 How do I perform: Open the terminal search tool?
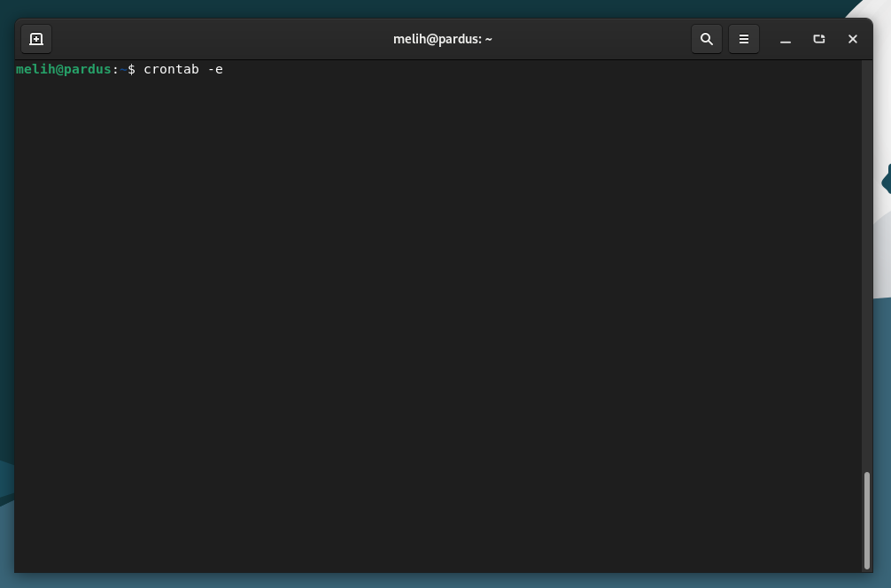[x=706, y=39]
